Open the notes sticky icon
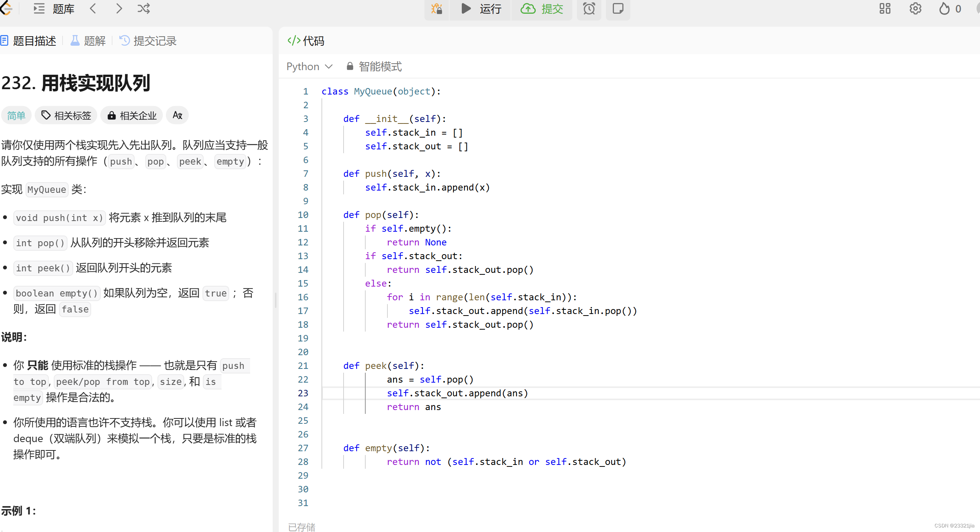980x532 pixels. (618, 9)
